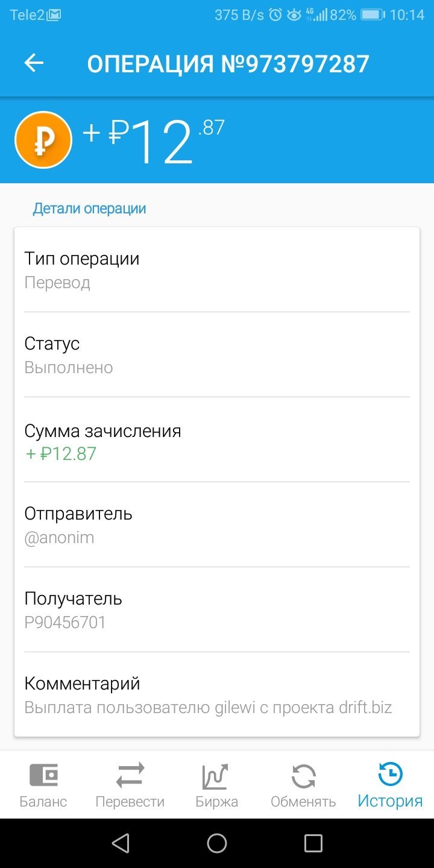Tap the +₽12.87 credited amount
The height and width of the screenshot is (868, 434).
coord(60,453)
